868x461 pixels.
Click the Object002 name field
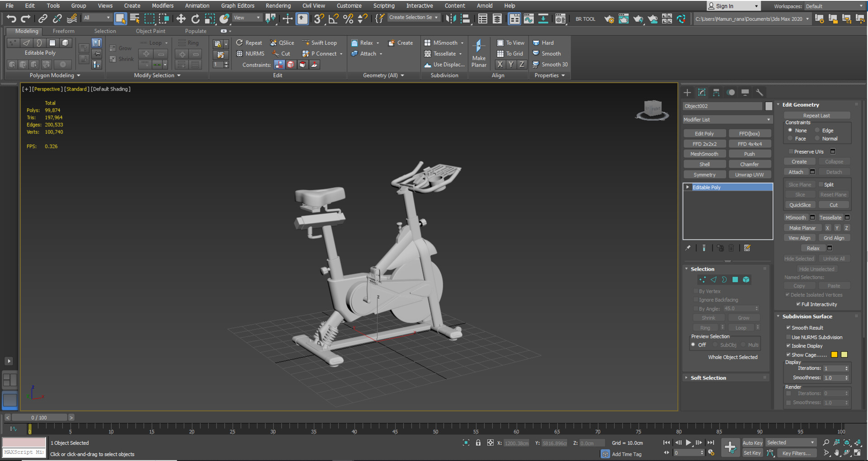click(x=722, y=106)
